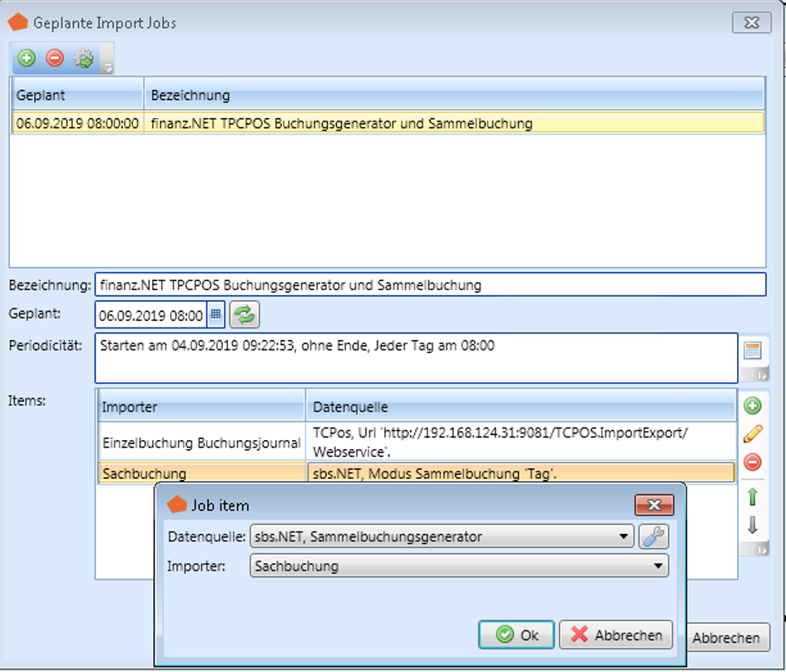Click green refresh button next to Geplant date
The width and height of the screenshot is (786, 672).
pyautogui.click(x=245, y=315)
